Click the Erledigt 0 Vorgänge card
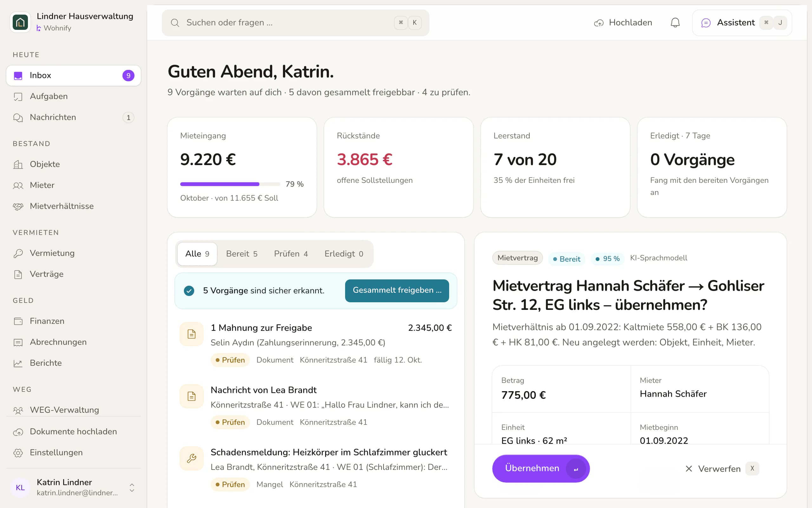This screenshot has height=508, width=812. tap(712, 167)
